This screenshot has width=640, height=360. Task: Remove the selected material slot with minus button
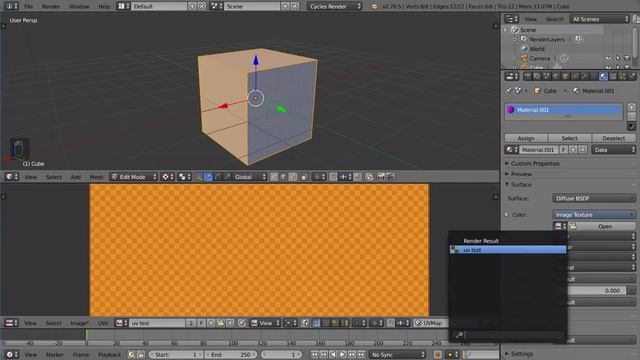pyautogui.click(x=631, y=116)
